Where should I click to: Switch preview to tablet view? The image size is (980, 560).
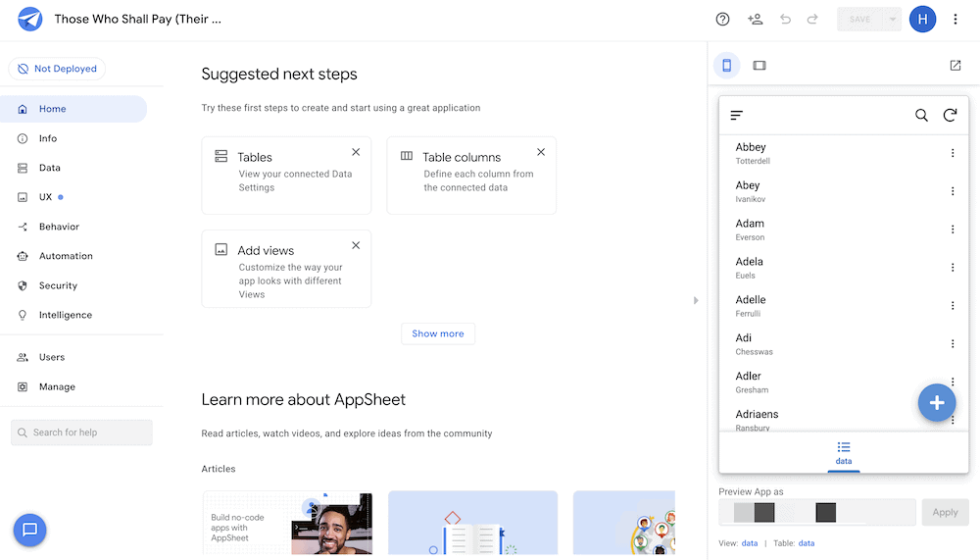click(x=759, y=66)
